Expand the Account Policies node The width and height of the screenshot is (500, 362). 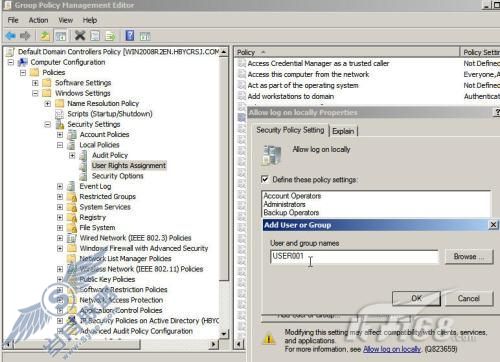click(60, 135)
